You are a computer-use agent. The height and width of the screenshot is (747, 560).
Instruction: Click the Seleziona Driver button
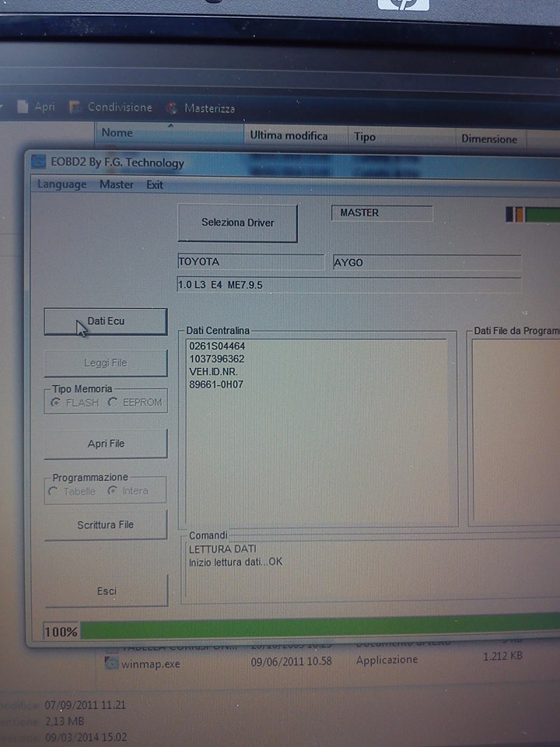click(238, 223)
